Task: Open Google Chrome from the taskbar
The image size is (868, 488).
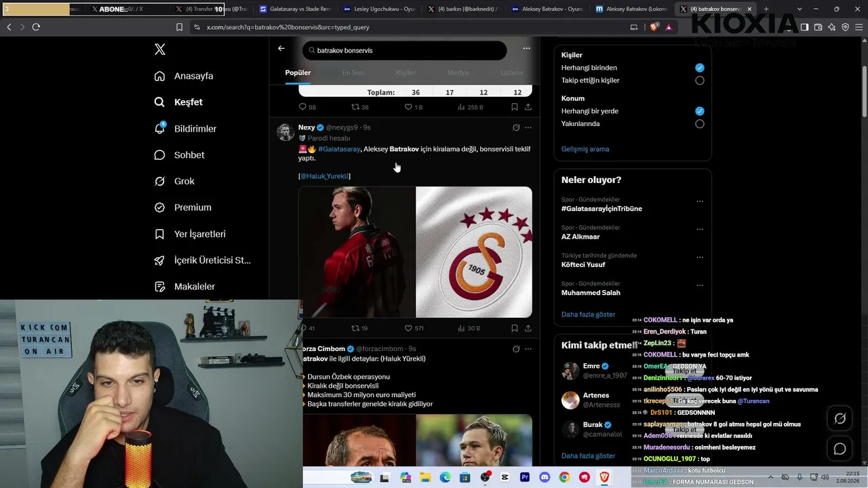Action: coord(564,477)
